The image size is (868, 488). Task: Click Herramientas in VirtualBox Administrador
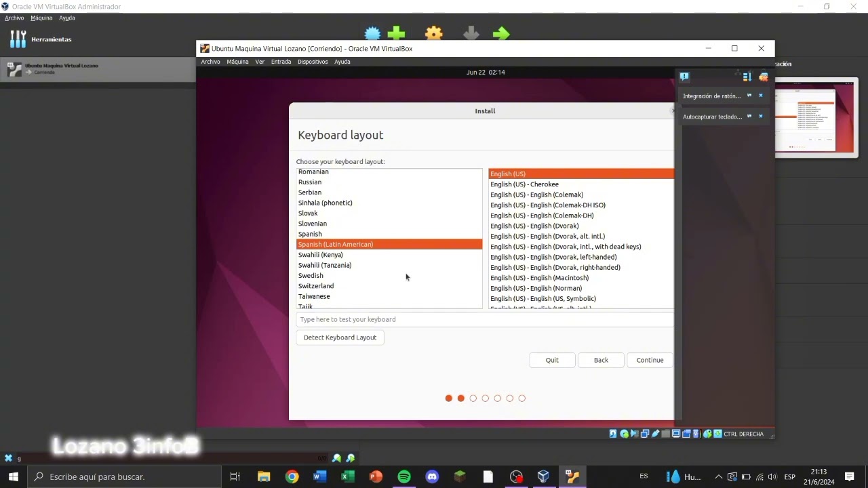pos(41,39)
